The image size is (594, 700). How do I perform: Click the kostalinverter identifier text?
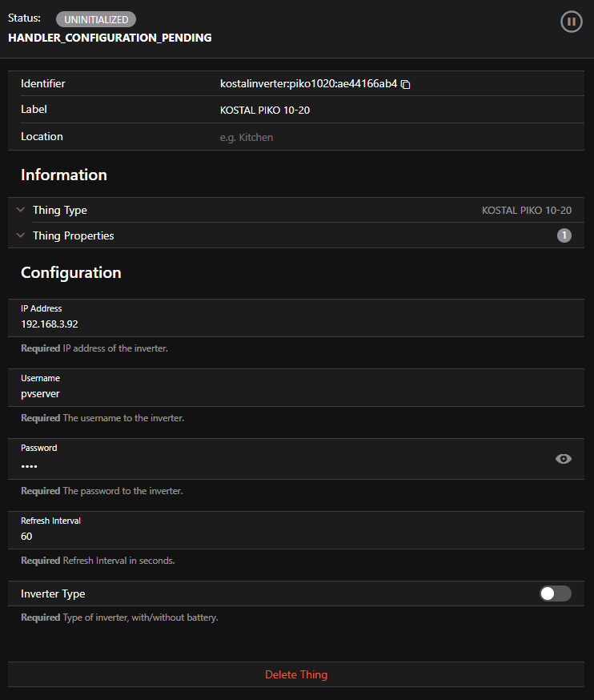(x=308, y=83)
